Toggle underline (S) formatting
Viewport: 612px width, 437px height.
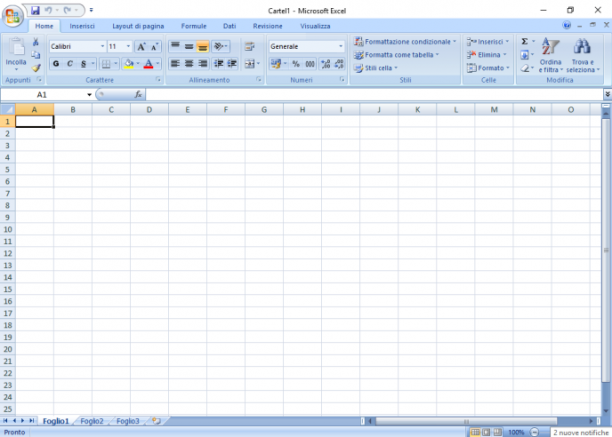coord(83,64)
